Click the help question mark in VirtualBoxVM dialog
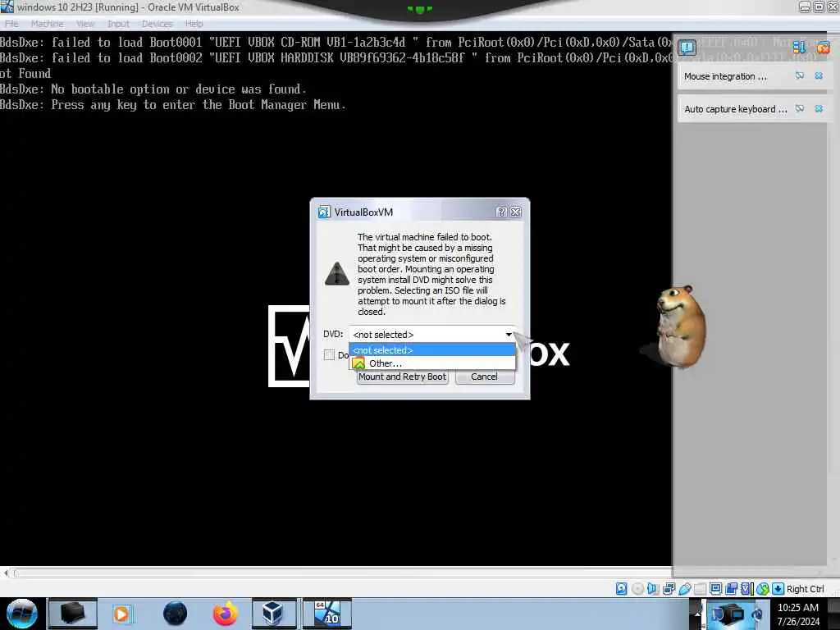This screenshot has height=630, width=840. tap(501, 212)
